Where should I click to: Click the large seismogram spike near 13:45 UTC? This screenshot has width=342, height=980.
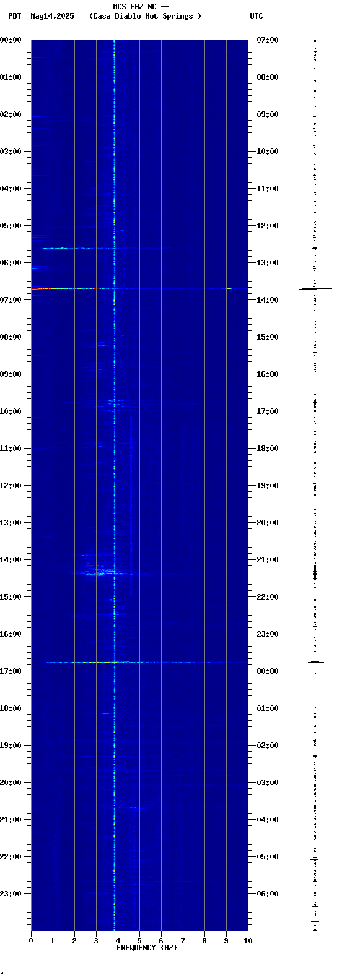coord(316,289)
